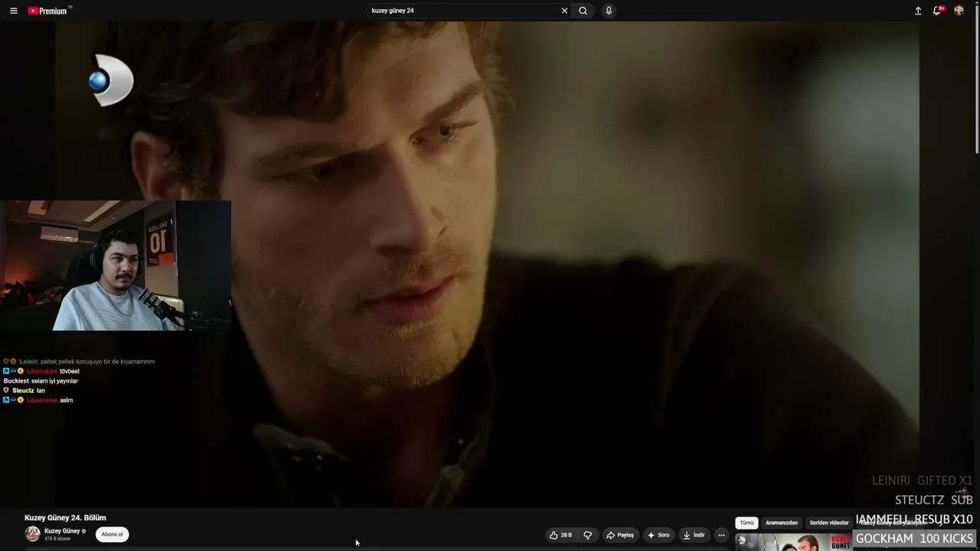This screenshot has width=980, height=551.
Task: Click chat message 'aslm'
Action: pos(66,400)
